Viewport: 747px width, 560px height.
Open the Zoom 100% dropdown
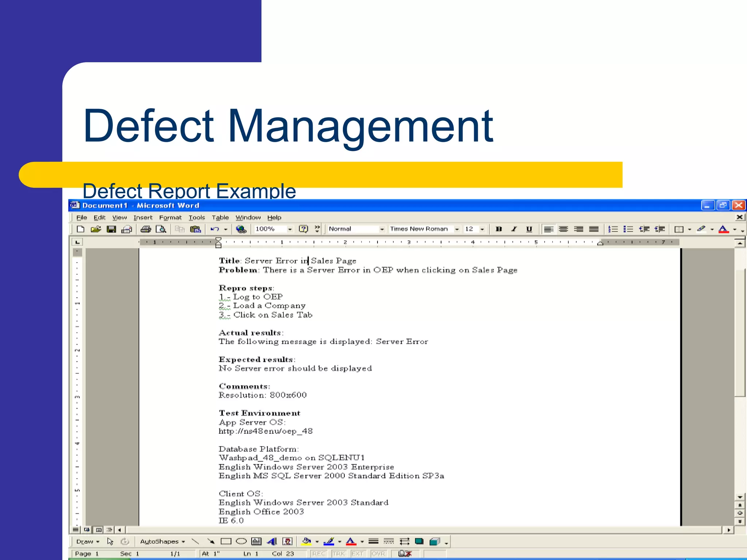coord(290,229)
